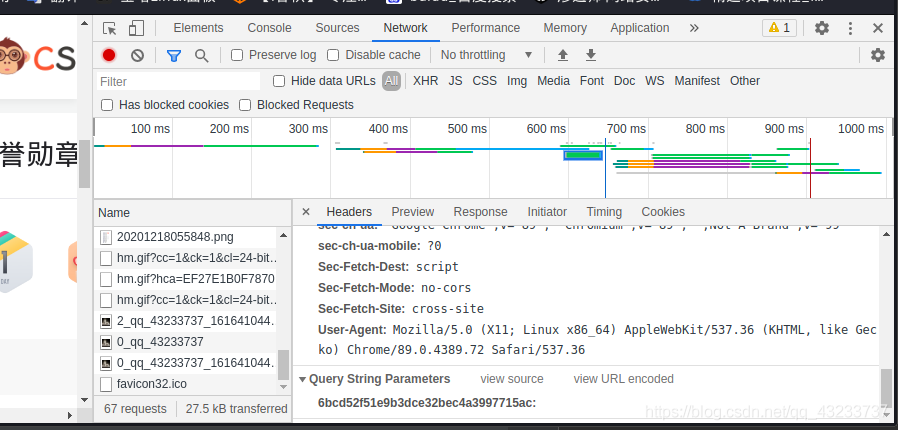898x430 pixels.
Task: Open DevTools three-dot customize menu
Action: (x=850, y=28)
